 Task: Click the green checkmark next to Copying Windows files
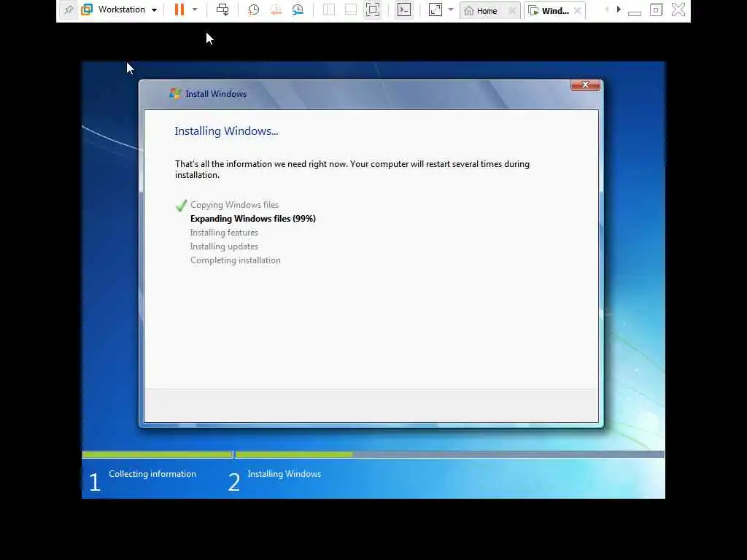[x=181, y=205]
